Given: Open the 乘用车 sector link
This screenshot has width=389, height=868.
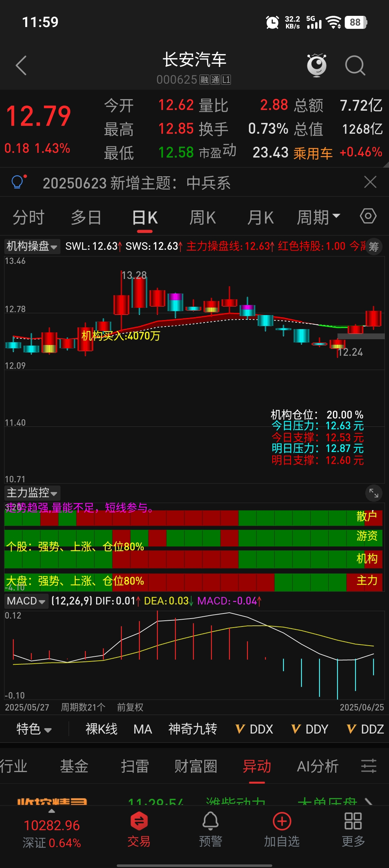Looking at the screenshot, I should (x=313, y=153).
